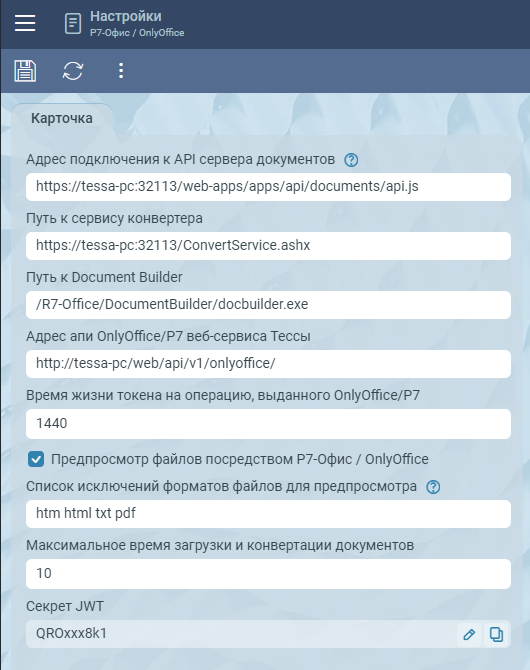The height and width of the screenshot is (670, 530).
Task: Click the Секрет JWT value field
Action: coord(241,634)
